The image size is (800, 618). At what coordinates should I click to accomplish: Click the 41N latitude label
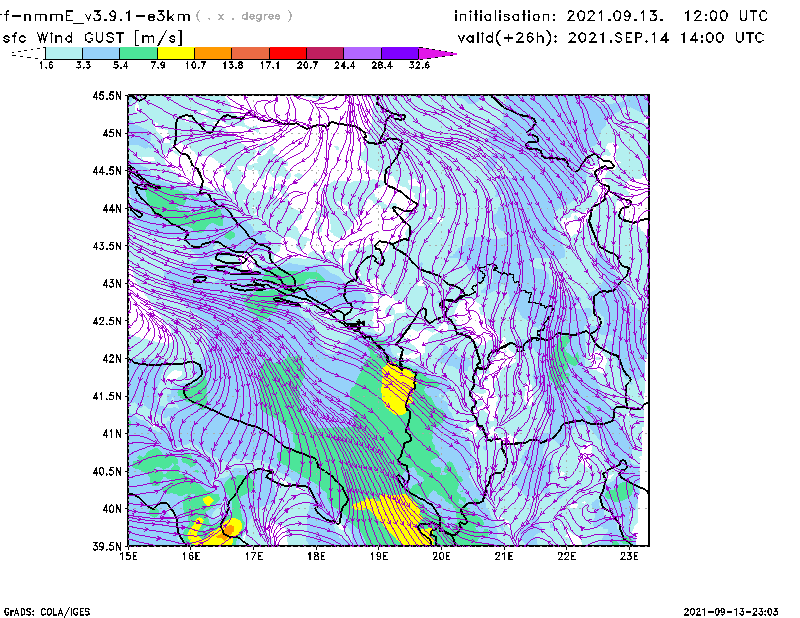111,434
